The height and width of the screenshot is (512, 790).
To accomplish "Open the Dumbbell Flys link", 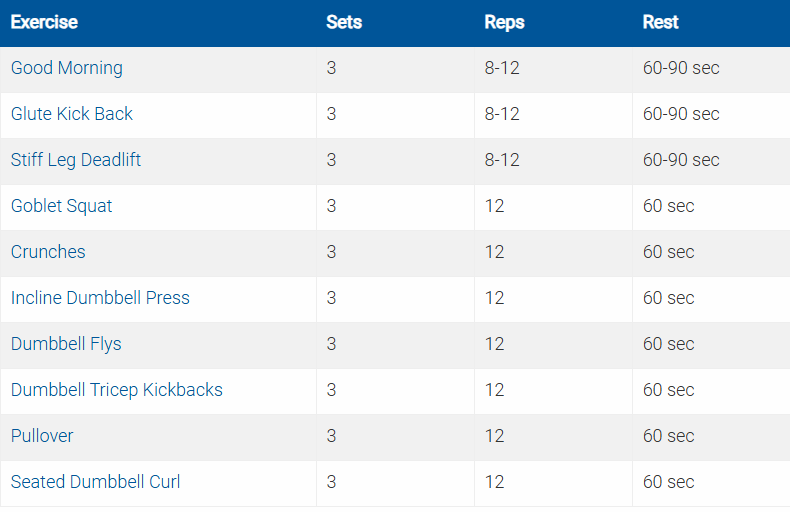I will coord(66,345).
